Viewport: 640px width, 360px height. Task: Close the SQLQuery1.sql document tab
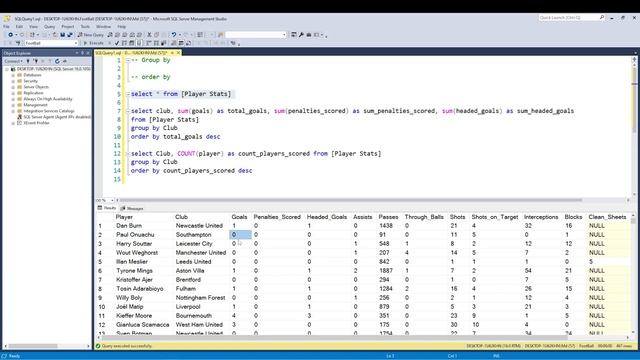(178, 53)
